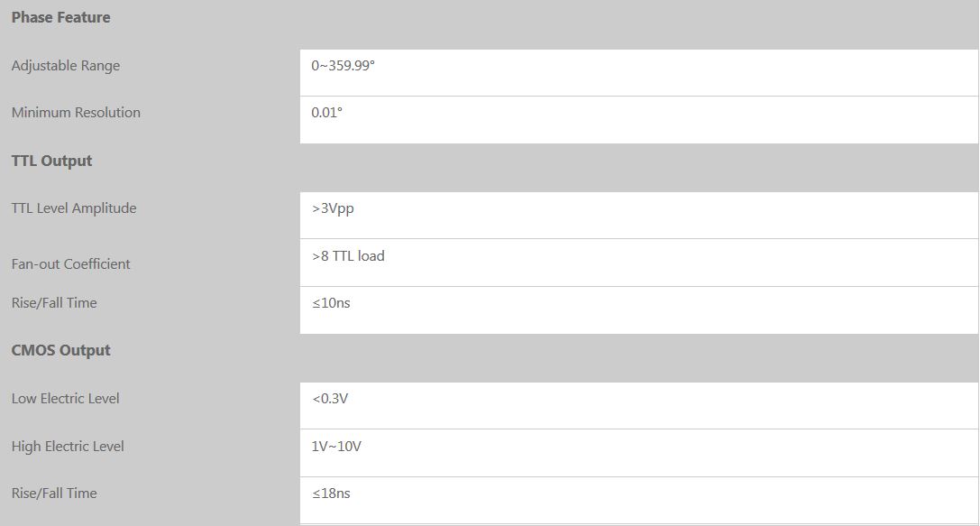Click gray band right of CMOS Output heading
Screen dimensions: 980x526
[x=631, y=357]
